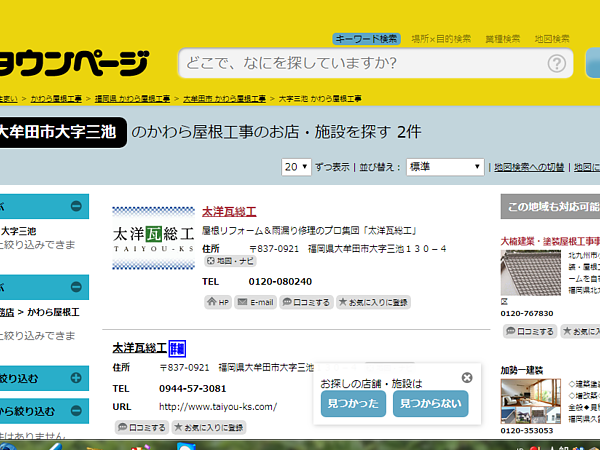Collapse the sidebar section above かわら屋根工
The image size is (600, 450).
pos(76,287)
